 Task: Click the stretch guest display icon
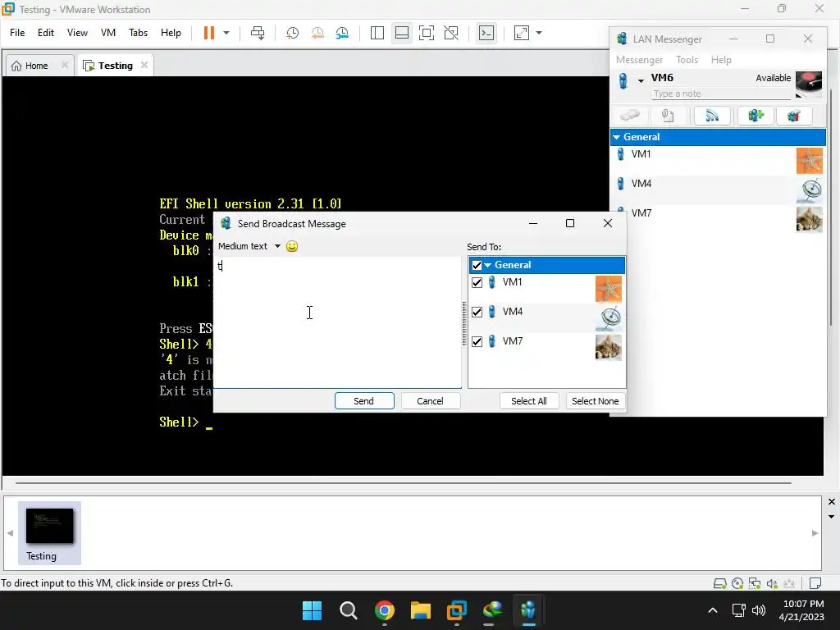(522, 33)
